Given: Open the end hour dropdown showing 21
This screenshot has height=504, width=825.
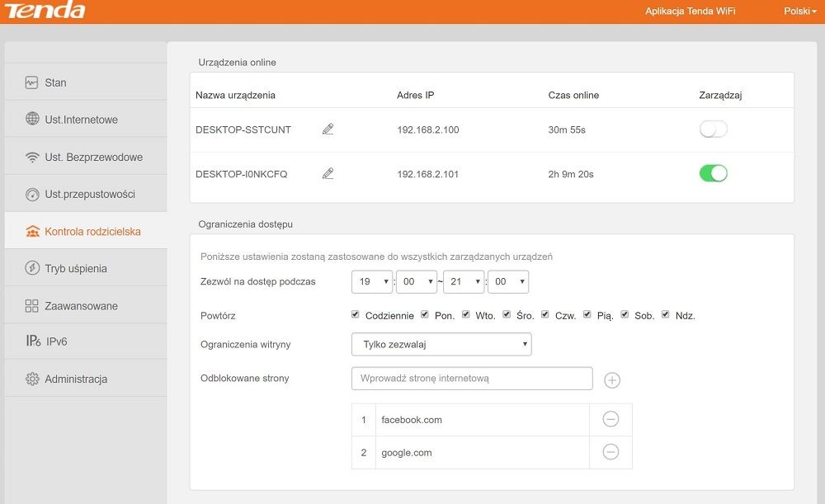Looking at the screenshot, I should tap(464, 281).
